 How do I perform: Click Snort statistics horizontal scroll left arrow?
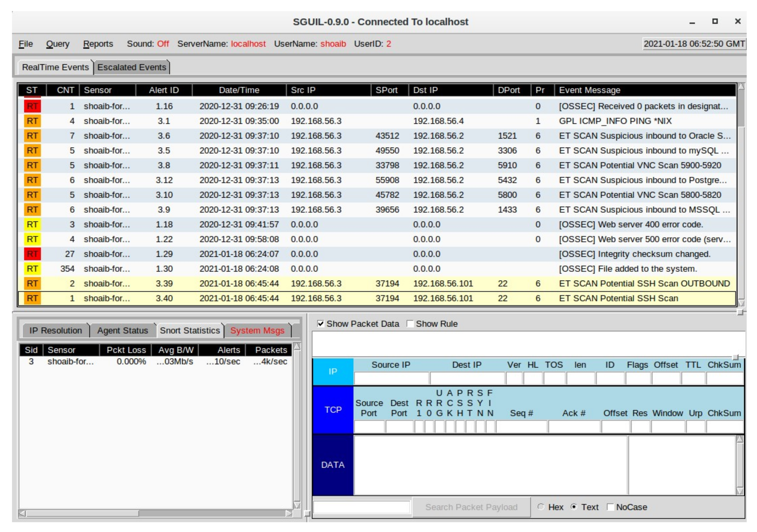[22, 513]
